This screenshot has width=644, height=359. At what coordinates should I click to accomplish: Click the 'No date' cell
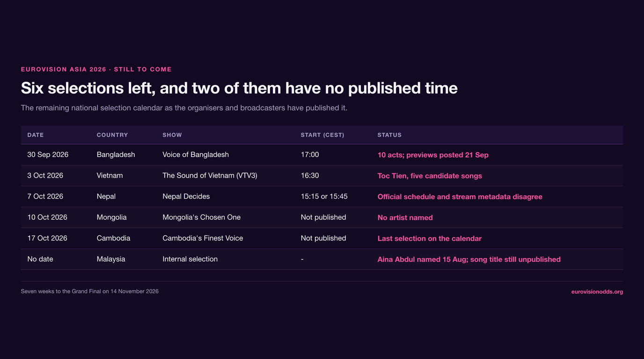pos(40,259)
